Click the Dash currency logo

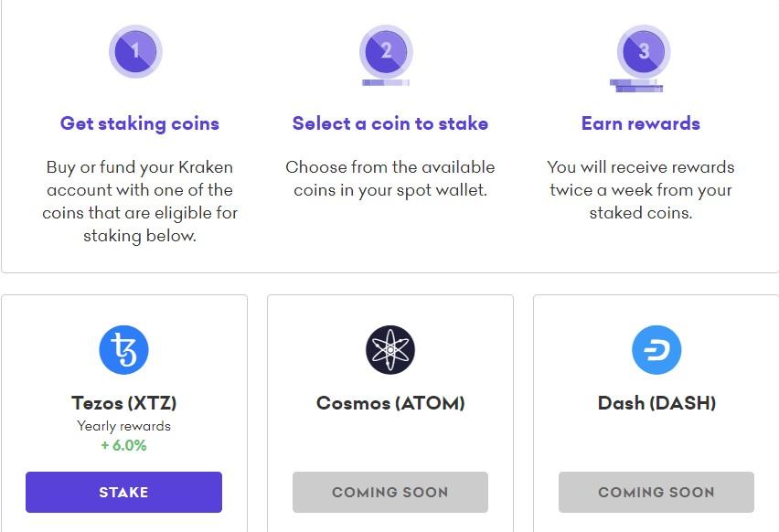tap(656, 349)
